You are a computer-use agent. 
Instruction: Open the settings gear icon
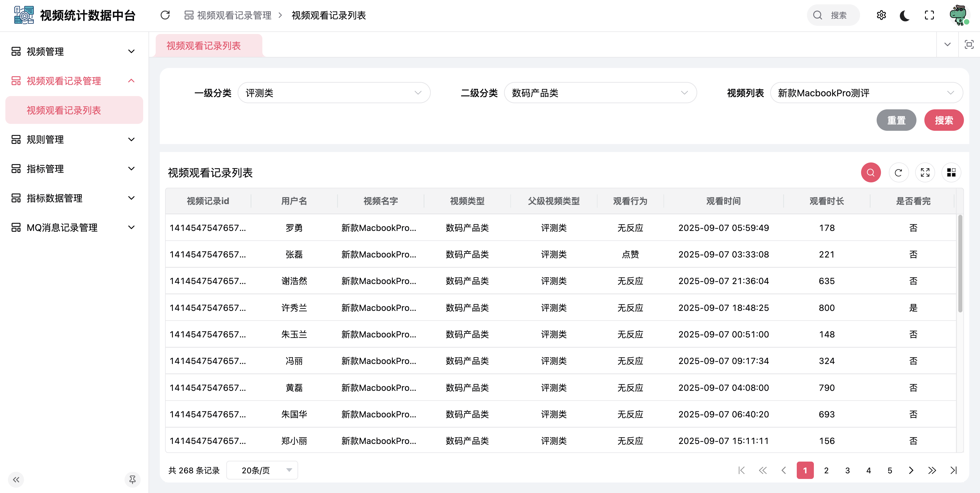pos(881,15)
